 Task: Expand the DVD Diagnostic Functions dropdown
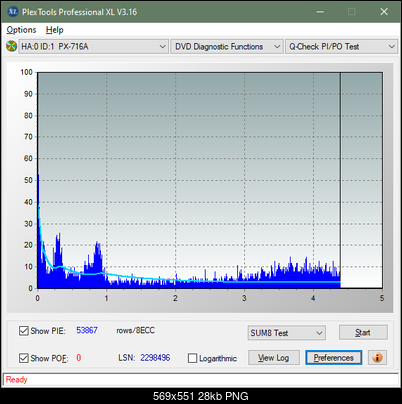pyautogui.click(x=227, y=47)
